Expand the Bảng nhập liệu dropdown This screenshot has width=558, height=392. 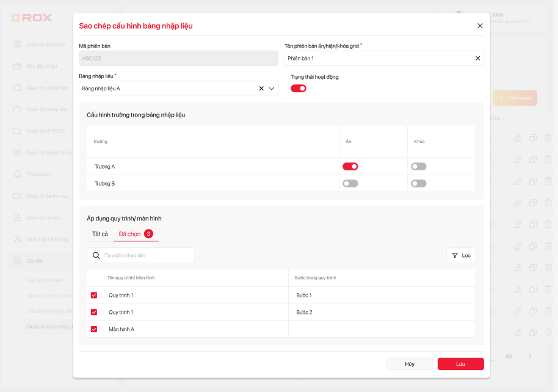point(272,89)
